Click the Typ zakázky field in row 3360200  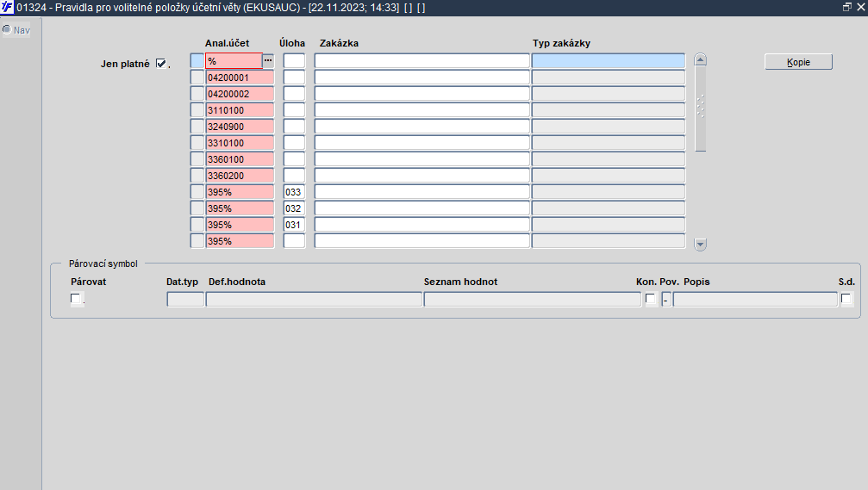coord(609,176)
